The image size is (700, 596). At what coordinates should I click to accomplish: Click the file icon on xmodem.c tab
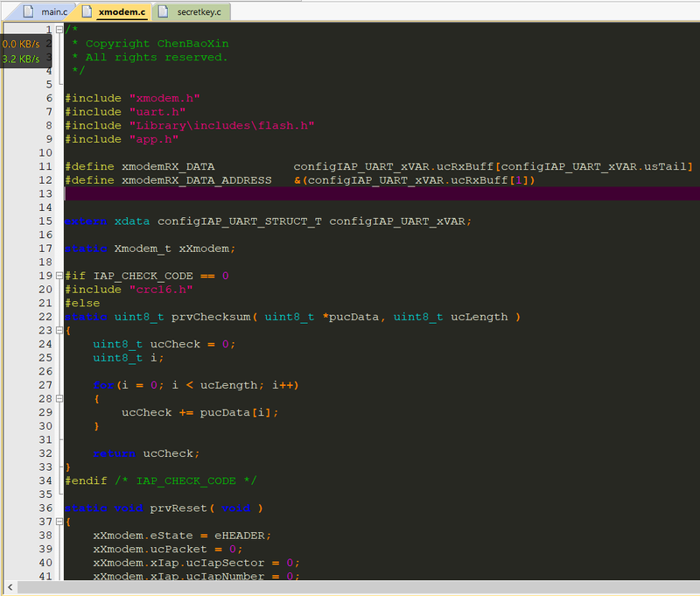pos(87,11)
